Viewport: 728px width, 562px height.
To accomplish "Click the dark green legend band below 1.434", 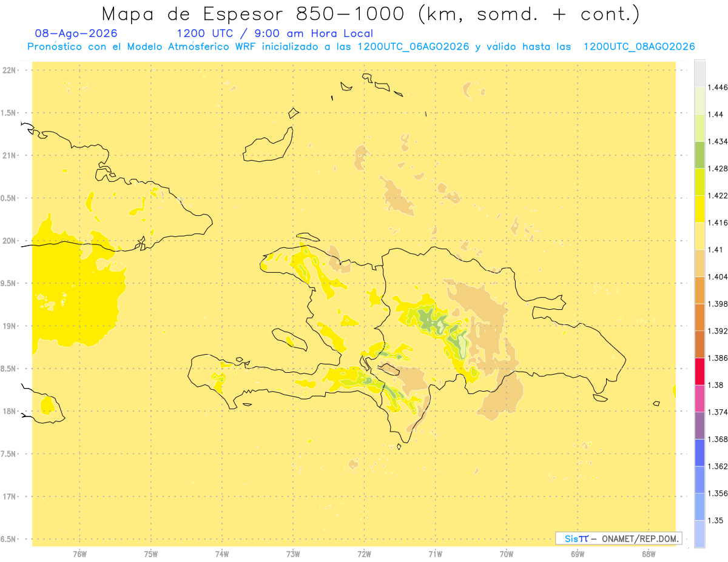I will (699, 155).
